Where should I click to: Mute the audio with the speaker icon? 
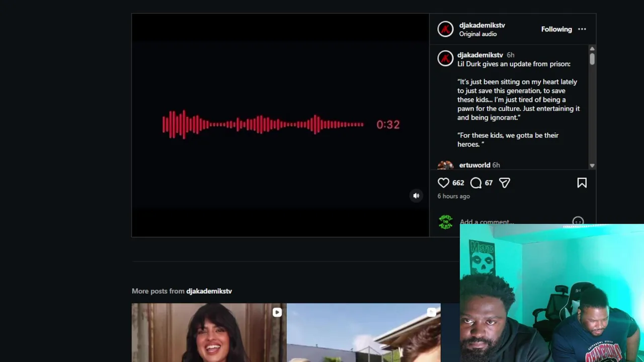[416, 196]
